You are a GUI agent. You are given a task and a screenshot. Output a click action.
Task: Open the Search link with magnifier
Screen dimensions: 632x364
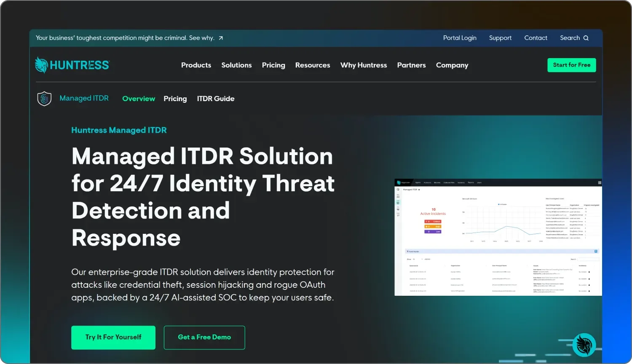tap(574, 38)
